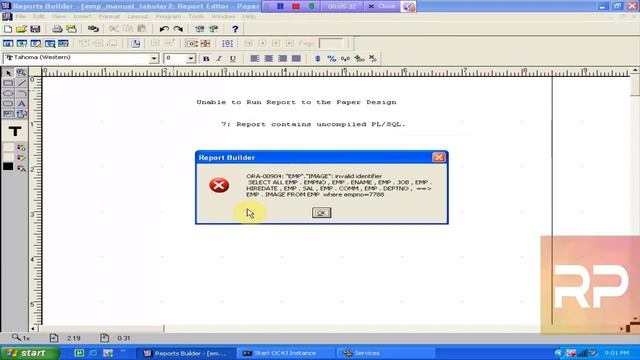Expand the font size dropdown arrow
This screenshot has height=360, width=640.
pos(191,58)
